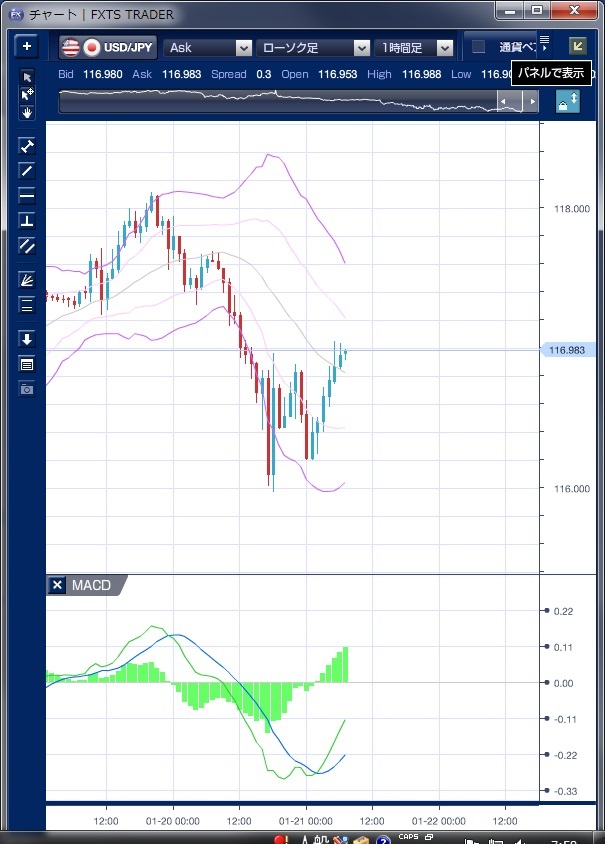Click the overview range slider handle
This screenshot has height=844, width=605.
click(518, 102)
